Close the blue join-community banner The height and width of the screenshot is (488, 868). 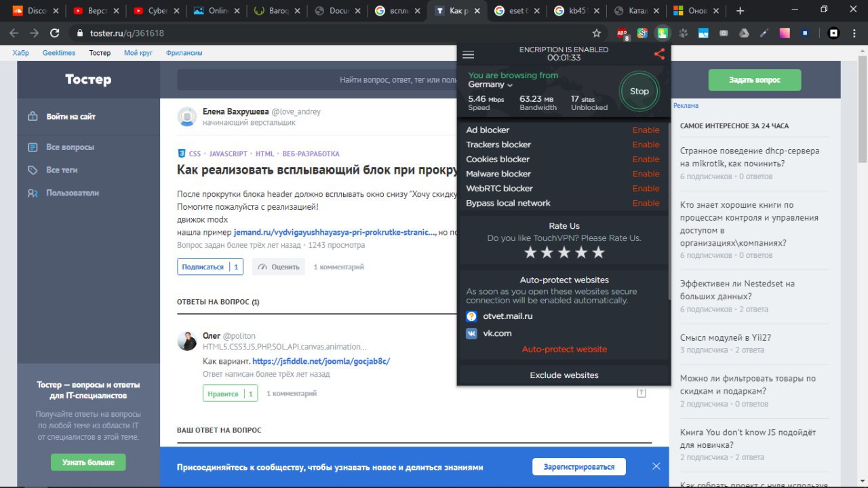point(656,466)
